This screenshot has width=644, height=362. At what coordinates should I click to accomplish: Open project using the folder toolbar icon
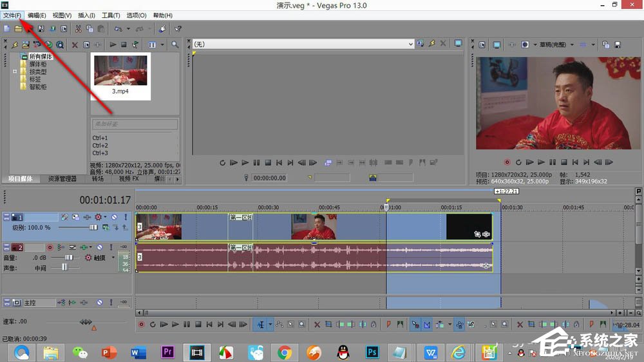pos(19,29)
